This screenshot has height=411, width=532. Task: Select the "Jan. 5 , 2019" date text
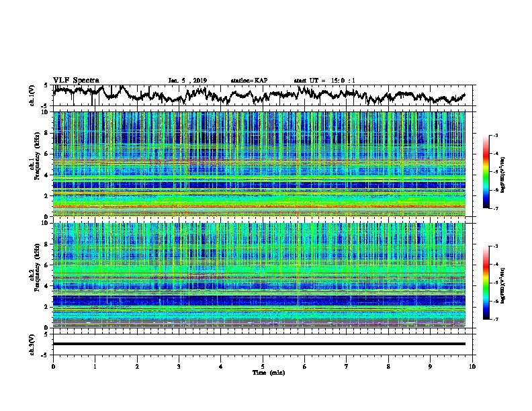(x=187, y=81)
